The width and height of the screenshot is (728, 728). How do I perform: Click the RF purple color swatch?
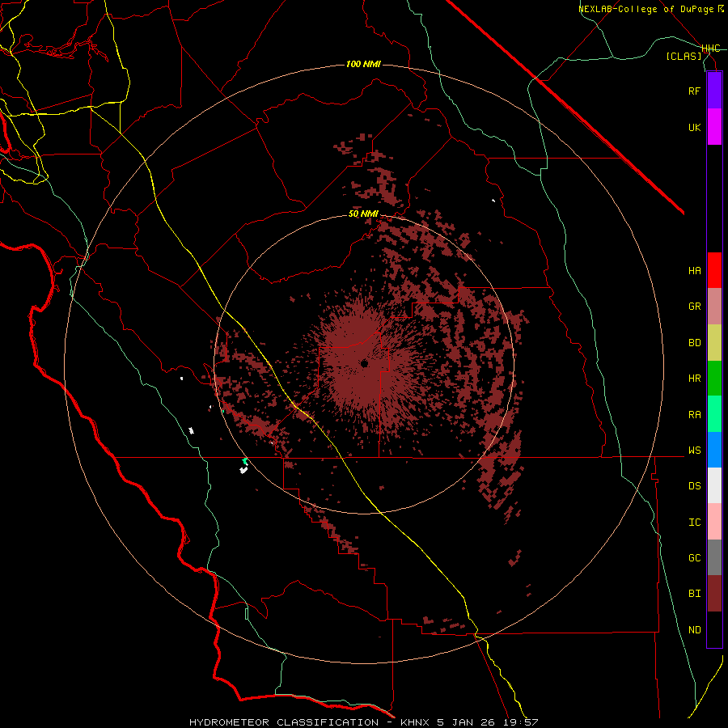click(x=714, y=91)
